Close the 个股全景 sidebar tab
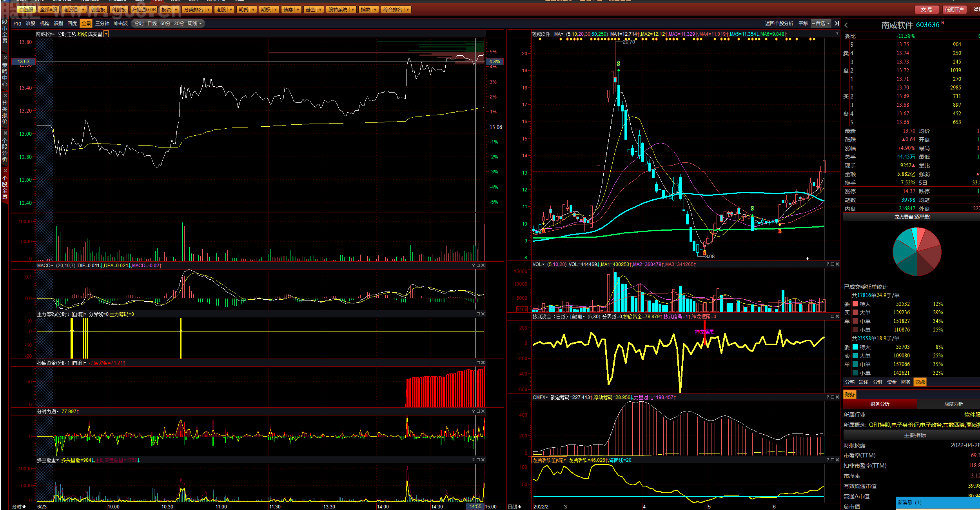 point(5,171)
